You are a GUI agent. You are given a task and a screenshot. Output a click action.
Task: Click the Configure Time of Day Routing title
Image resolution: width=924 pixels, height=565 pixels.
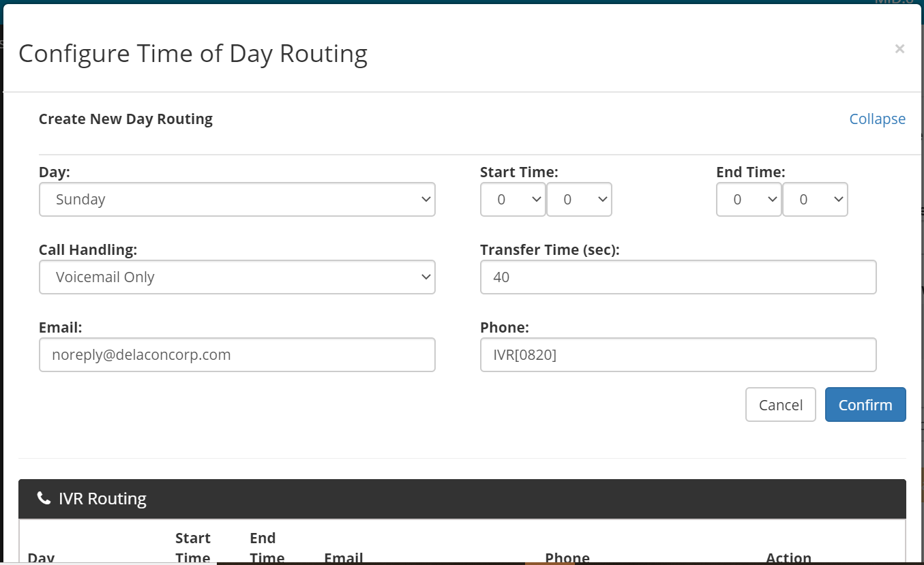click(x=193, y=53)
